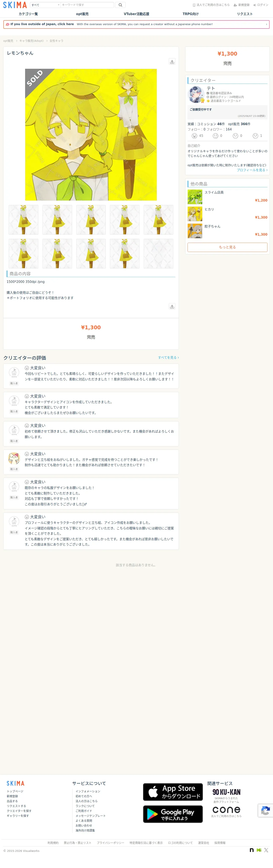
Task: Click the share icon below the product description
Action: pyautogui.click(x=172, y=306)
